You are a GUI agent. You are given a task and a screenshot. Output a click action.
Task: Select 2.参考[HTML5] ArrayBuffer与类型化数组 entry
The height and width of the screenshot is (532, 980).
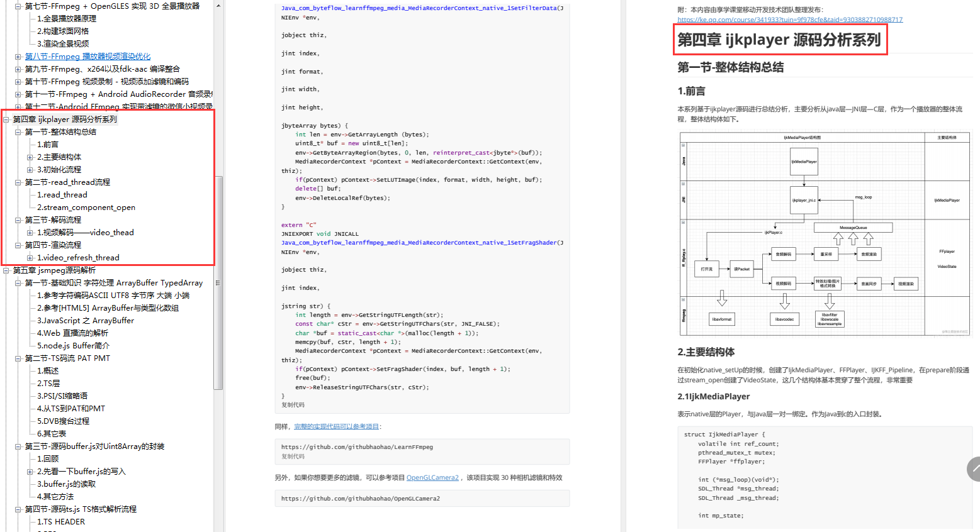(x=108, y=308)
